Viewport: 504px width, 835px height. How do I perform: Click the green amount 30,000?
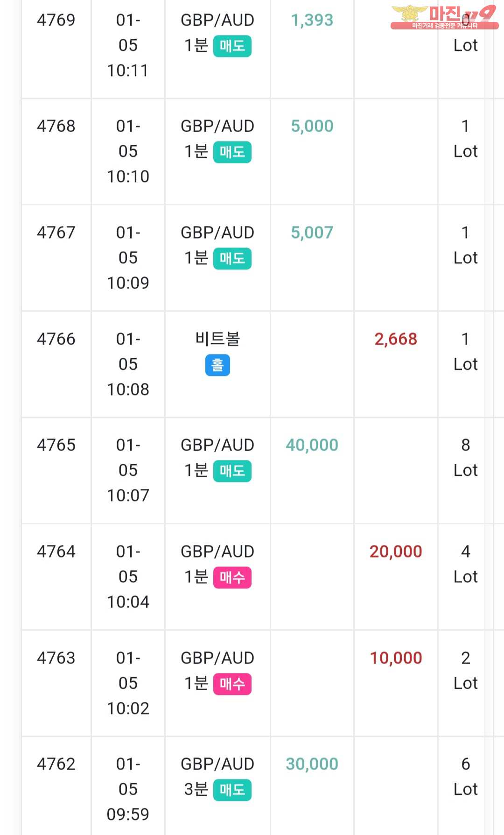pyautogui.click(x=312, y=764)
